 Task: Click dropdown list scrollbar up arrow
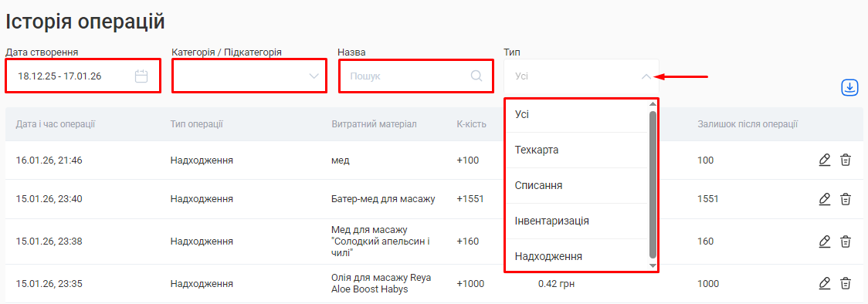point(653,104)
